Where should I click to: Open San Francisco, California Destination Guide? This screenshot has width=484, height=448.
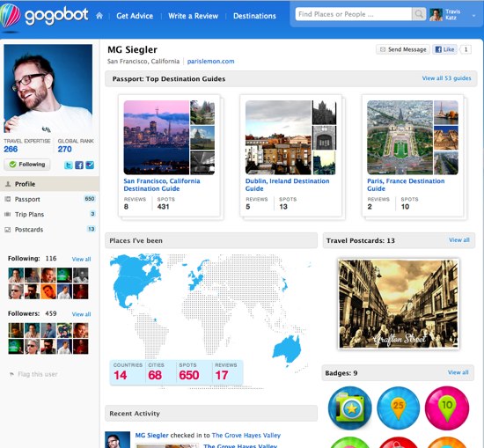coord(162,185)
